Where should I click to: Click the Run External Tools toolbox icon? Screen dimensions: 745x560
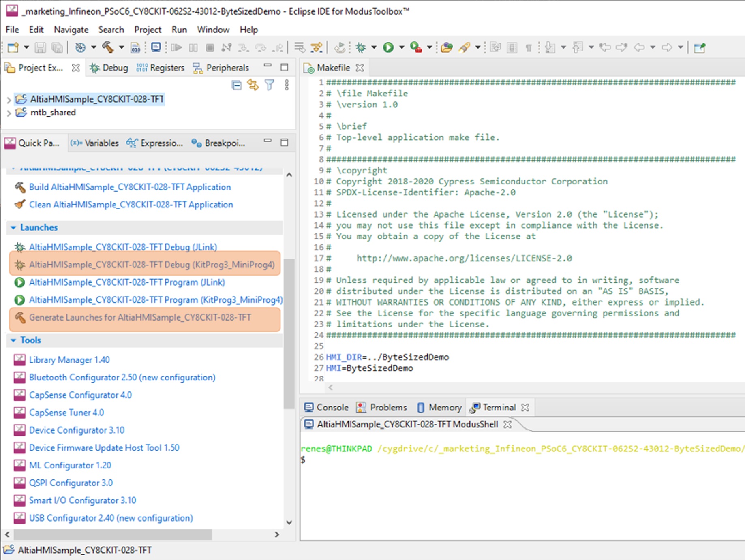[x=416, y=47]
